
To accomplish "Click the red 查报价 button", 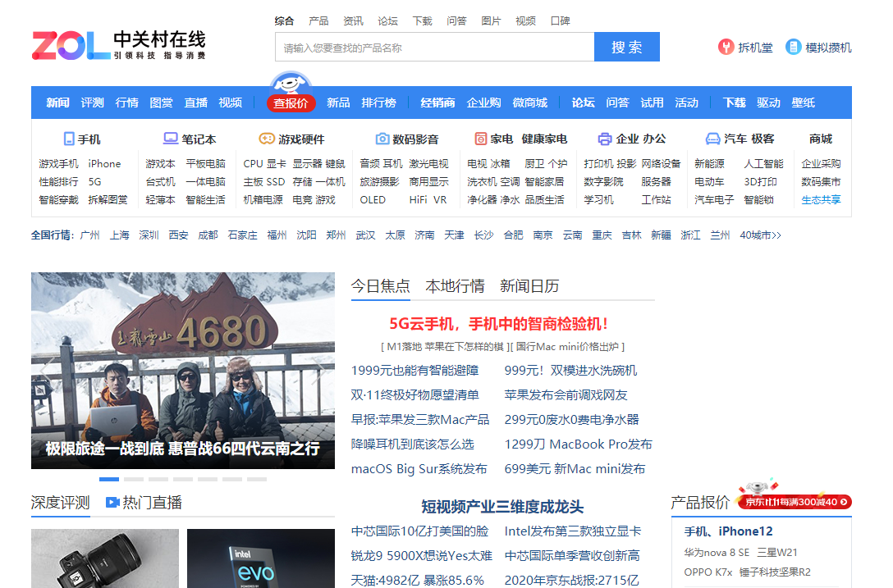I will coord(291,103).
